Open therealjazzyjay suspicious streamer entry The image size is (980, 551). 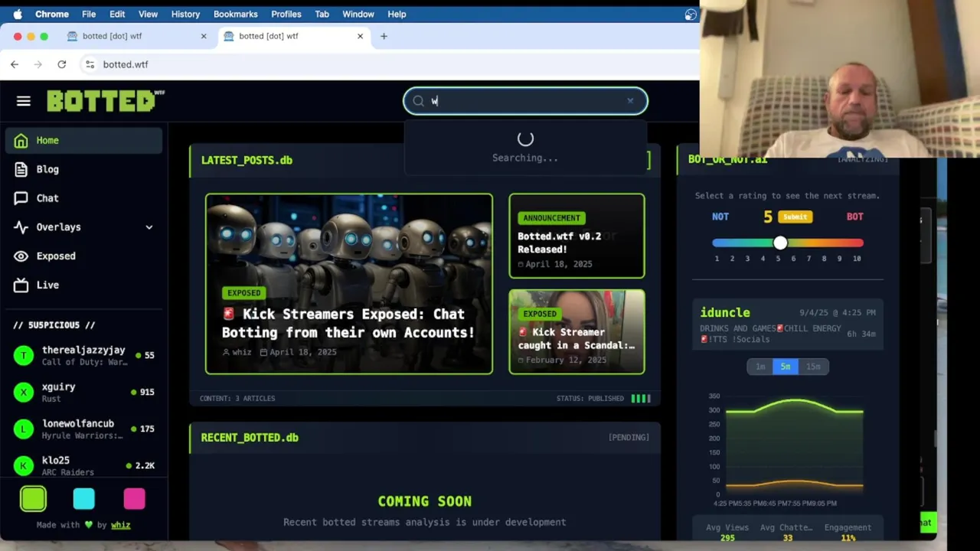point(83,355)
